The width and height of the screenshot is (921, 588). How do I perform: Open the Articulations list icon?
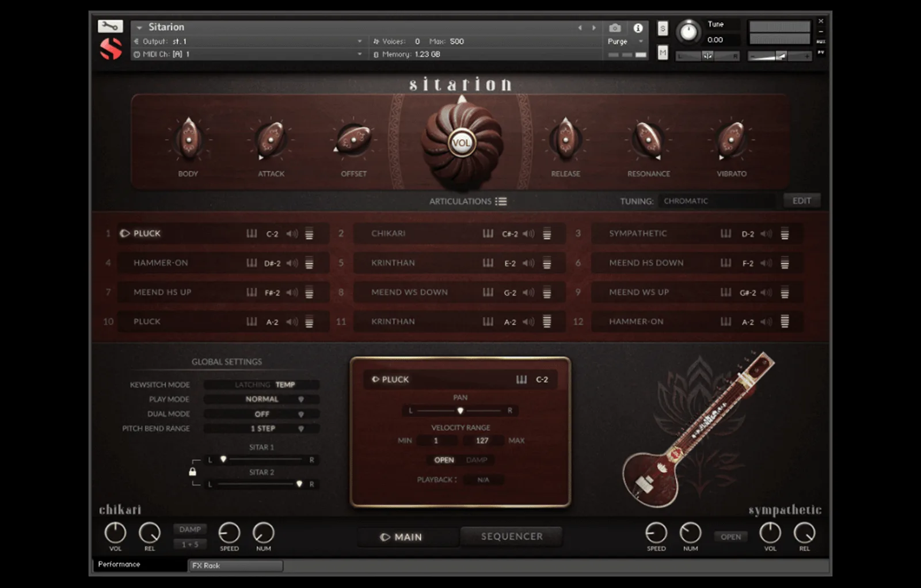[501, 201]
